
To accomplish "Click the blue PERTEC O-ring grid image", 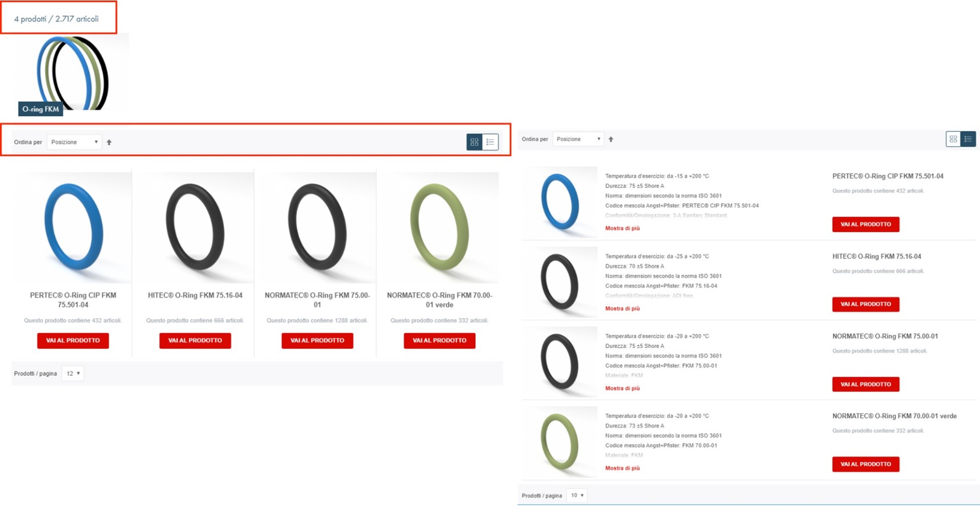I will [x=73, y=227].
